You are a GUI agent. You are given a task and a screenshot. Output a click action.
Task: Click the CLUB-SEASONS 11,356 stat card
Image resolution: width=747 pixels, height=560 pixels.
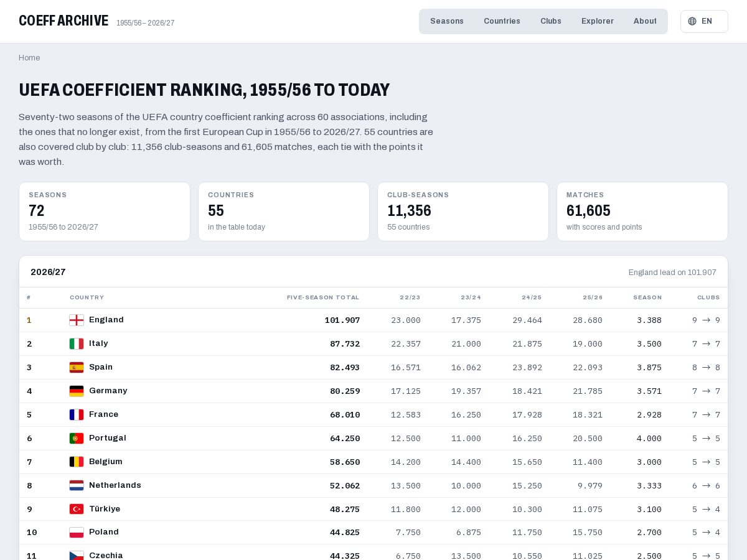[463, 212]
